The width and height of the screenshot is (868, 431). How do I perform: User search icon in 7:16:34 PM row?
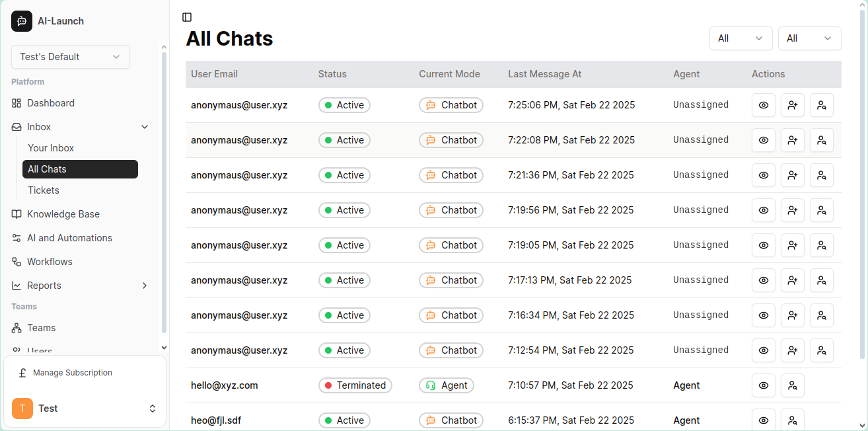tap(822, 315)
